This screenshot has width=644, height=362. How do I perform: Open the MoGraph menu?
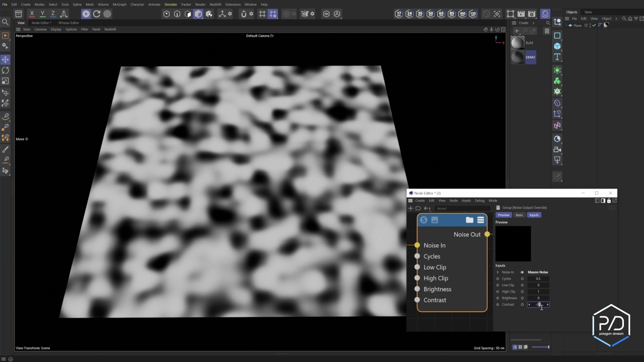coord(119,5)
